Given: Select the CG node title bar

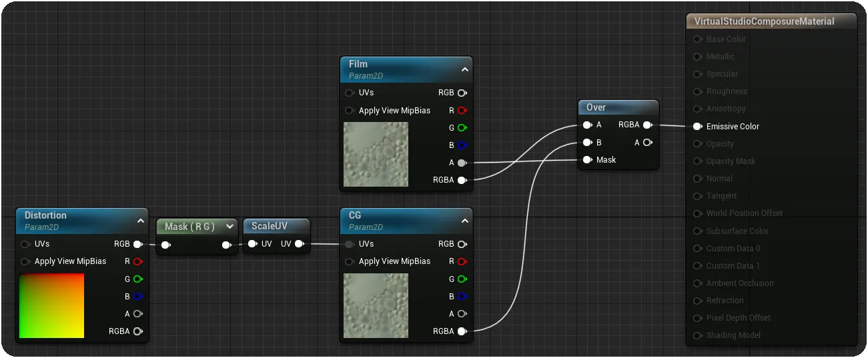Looking at the screenshot, I should point(406,221).
